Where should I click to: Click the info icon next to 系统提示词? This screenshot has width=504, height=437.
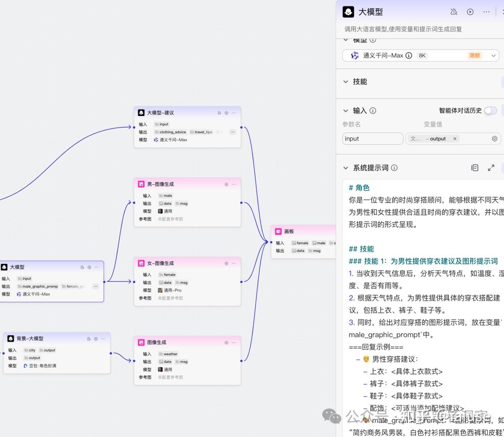(x=394, y=167)
